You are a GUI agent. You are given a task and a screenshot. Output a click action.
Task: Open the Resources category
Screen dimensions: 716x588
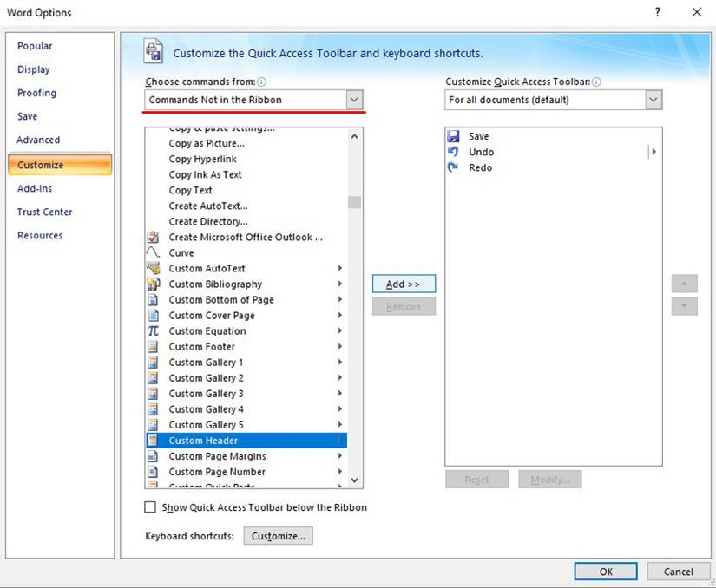(40, 235)
